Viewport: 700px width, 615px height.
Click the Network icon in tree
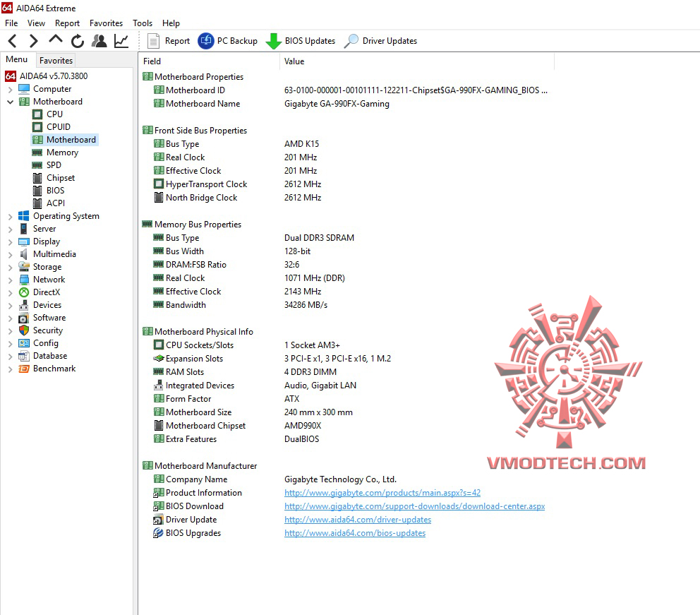[24, 280]
